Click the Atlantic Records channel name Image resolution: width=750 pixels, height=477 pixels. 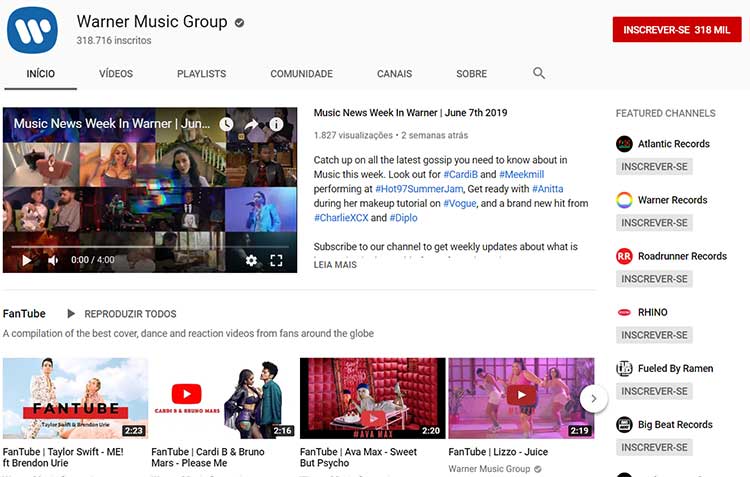tap(673, 144)
